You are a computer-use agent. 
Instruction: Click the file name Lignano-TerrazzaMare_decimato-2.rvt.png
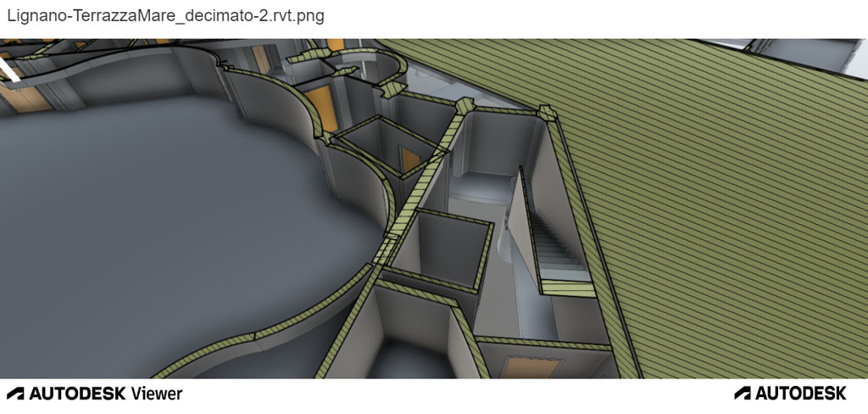165,15
